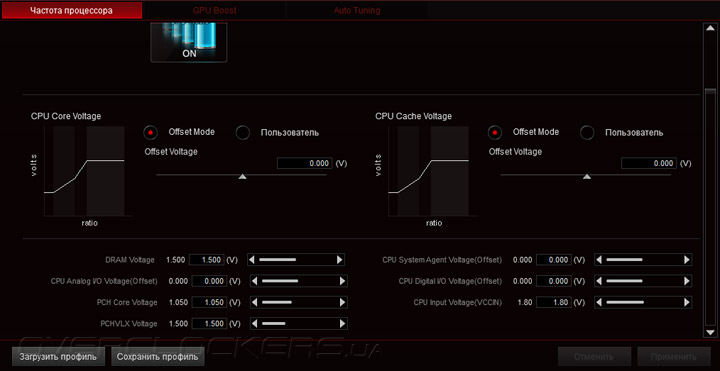Open the Частота процессора tab
720x371 pixels.
[71, 11]
